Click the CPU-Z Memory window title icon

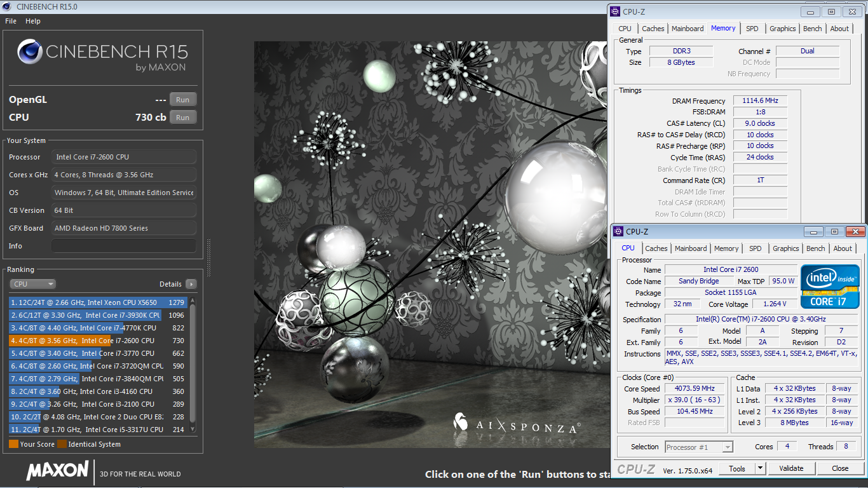point(616,11)
